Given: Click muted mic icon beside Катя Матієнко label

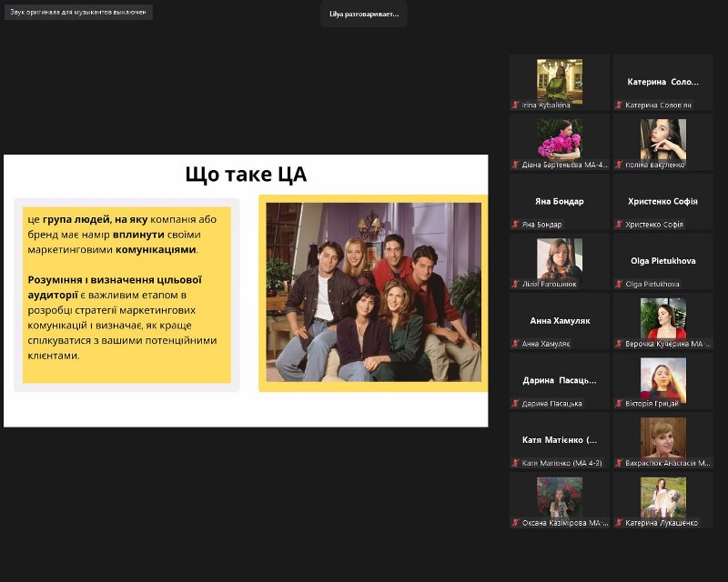Looking at the screenshot, I should (515, 463).
